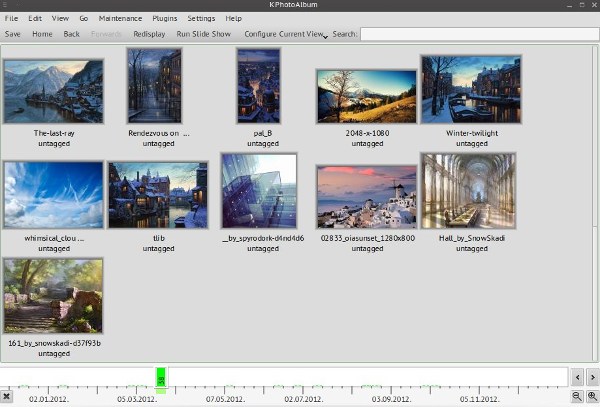Viewport: 600px width, 407px height.
Task: Go to Home view
Action: (x=42, y=34)
